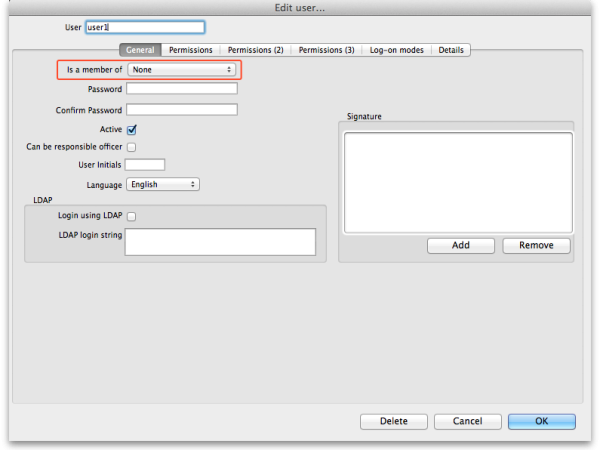Switch to the Permissions (2) tab
Viewport: 600px width, 450px height.
(x=255, y=50)
